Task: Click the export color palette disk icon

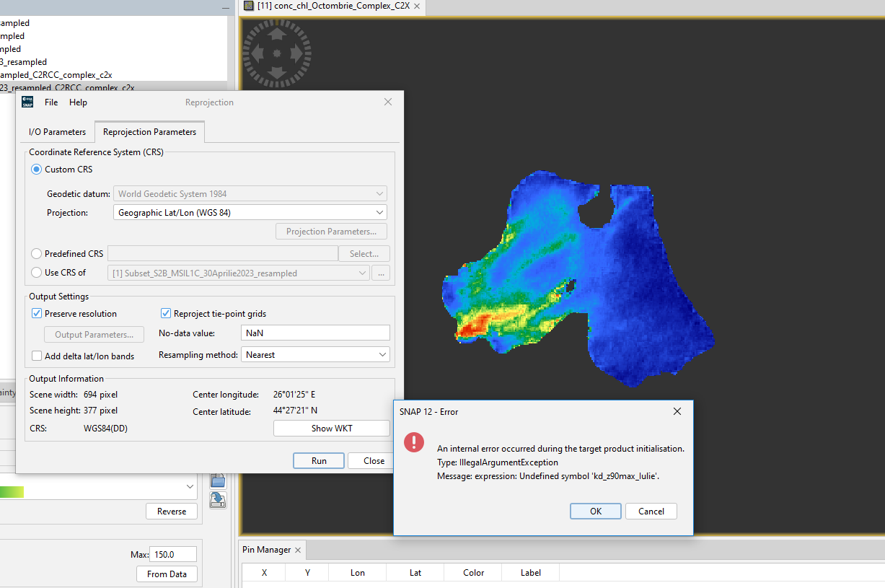Action: (x=218, y=500)
